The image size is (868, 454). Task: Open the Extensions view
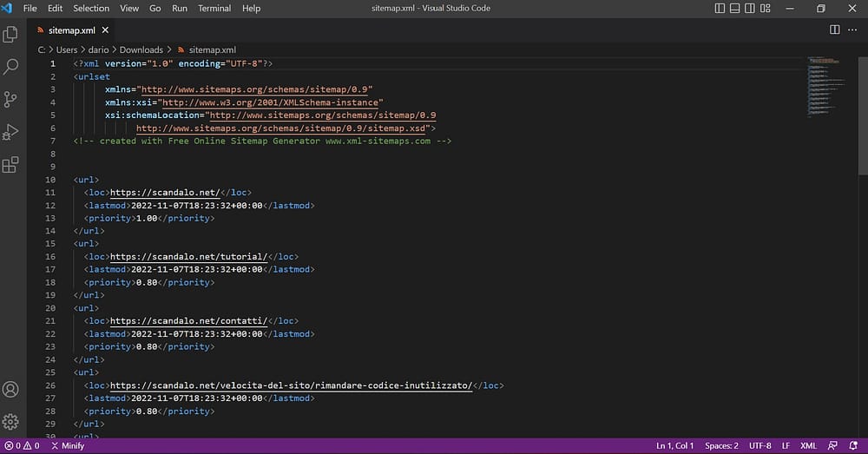point(10,164)
